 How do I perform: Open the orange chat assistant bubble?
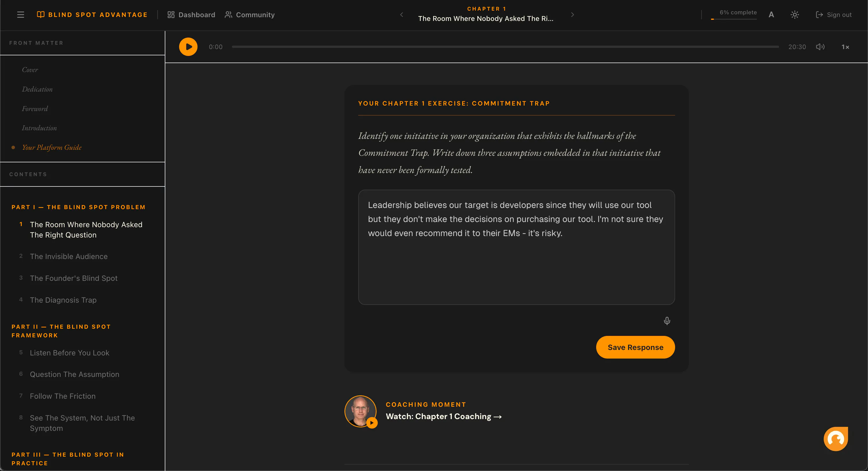pos(836,439)
